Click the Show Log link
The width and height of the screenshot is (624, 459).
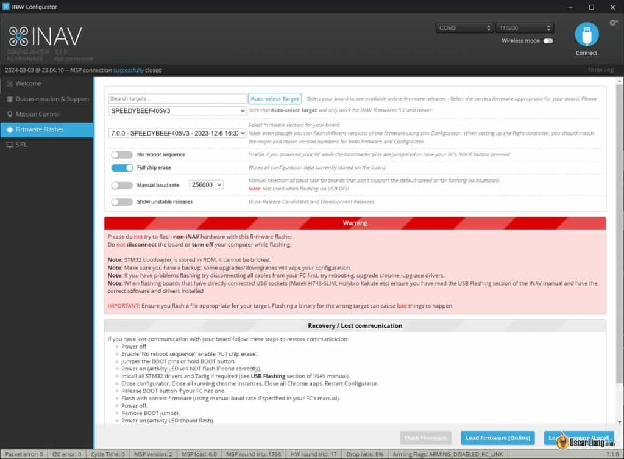pyautogui.click(x=601, y=70)
